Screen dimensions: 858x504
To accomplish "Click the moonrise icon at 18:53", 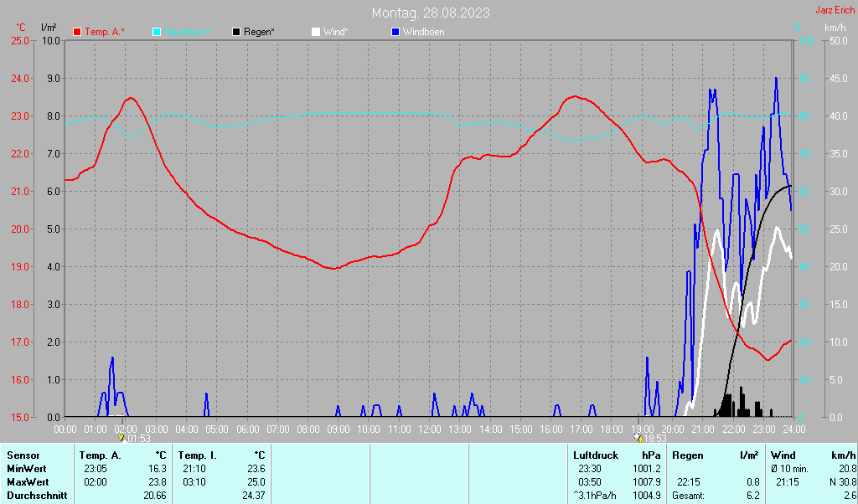I will pyautogui.click(x=638, y=437).
